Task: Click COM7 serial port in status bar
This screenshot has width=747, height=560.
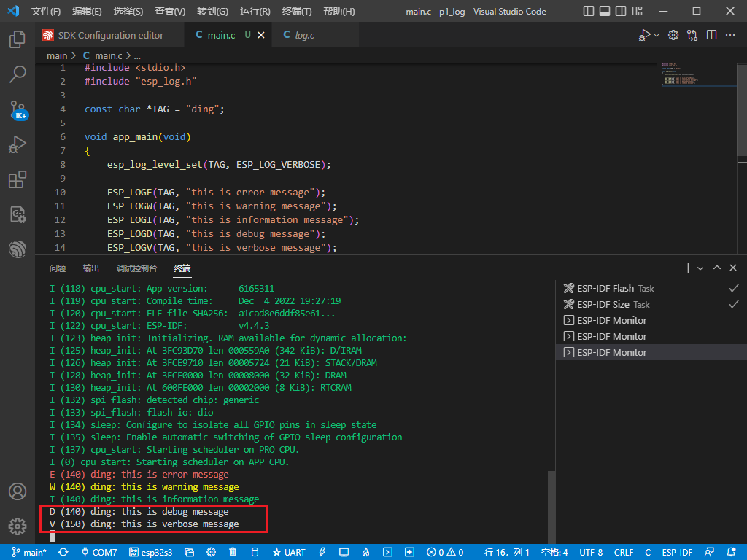Action: tap(98, 552)
